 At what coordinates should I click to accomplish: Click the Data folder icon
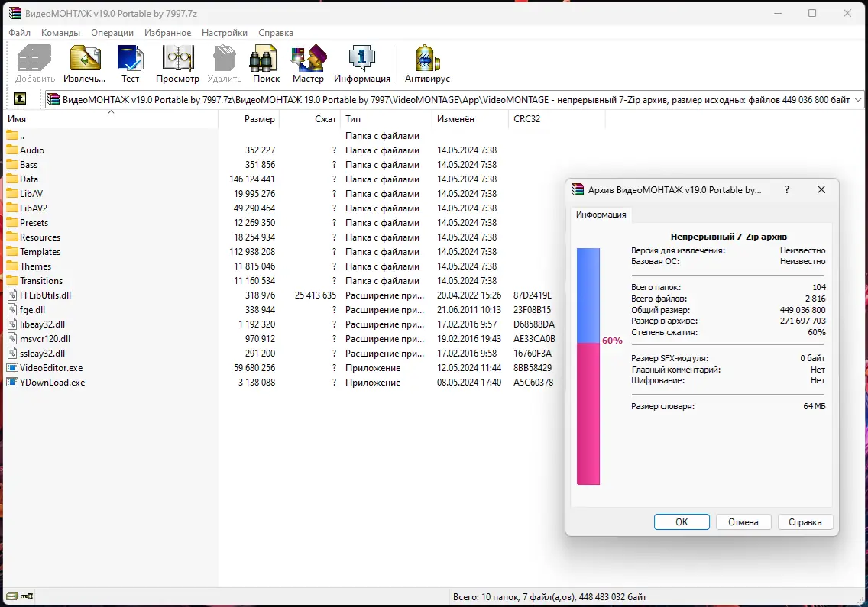pyautogui.click(x=12, y=179)
